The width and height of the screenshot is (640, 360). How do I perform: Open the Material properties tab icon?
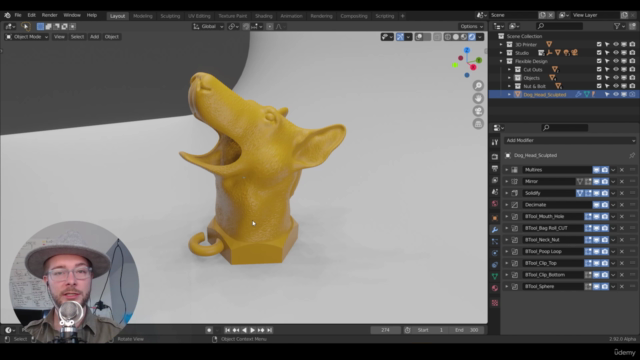(495, 288)
